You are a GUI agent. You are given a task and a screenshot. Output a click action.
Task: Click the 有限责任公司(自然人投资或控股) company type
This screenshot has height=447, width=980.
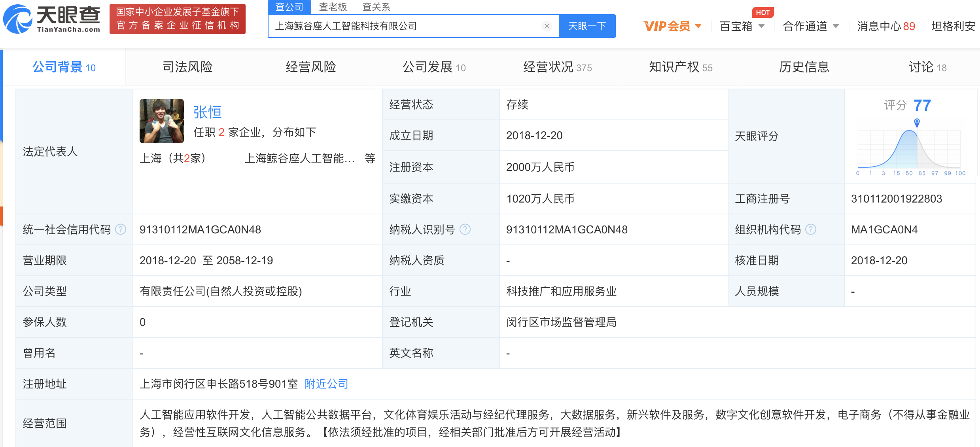click(x=221, y=291)
